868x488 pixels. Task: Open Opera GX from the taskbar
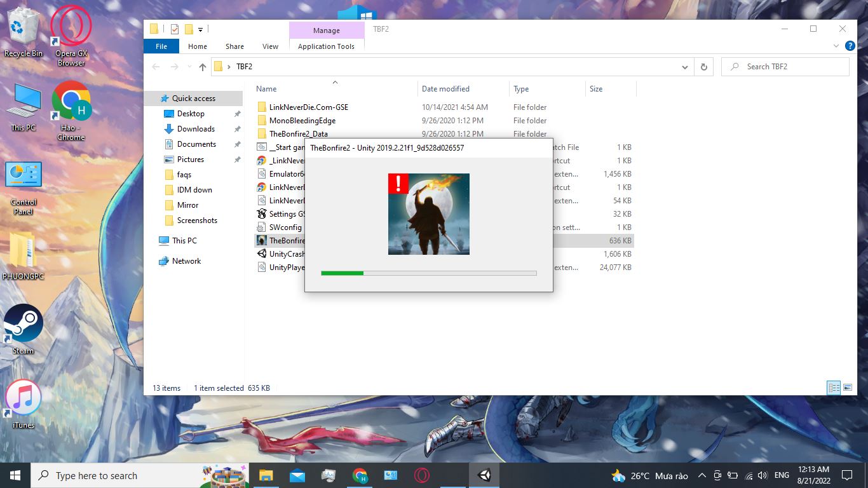tap(421, 475)
